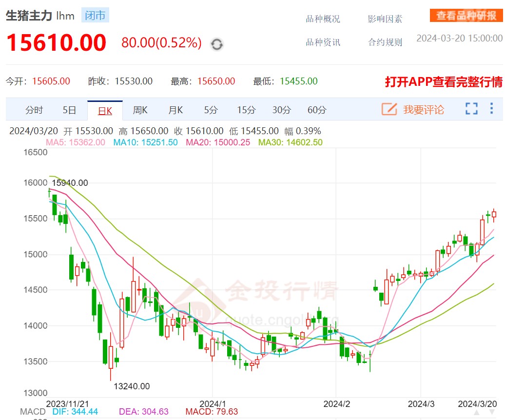Click the orange pencil comment icon
This screenshot has width=505, height=420.
389,109
